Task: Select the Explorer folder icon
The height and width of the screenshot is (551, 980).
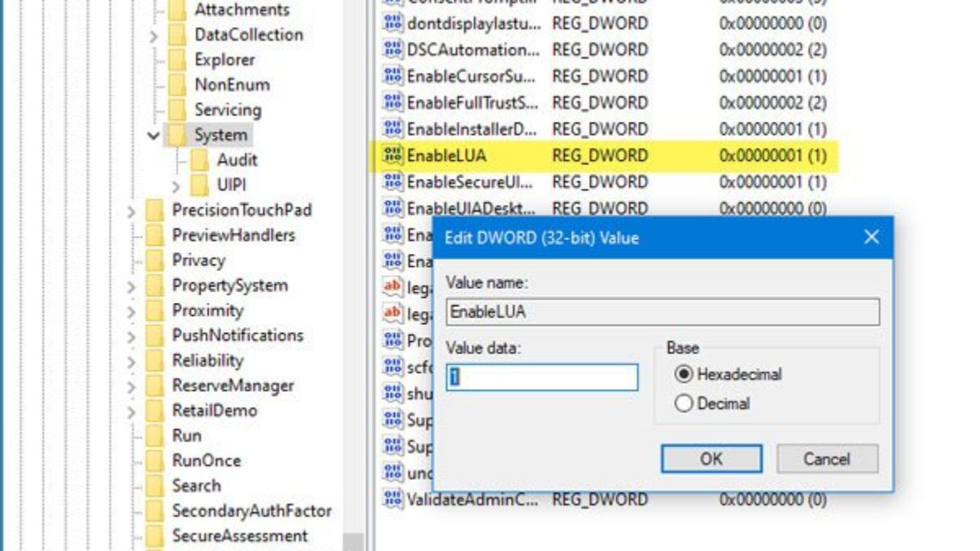Action: point(176,60)
